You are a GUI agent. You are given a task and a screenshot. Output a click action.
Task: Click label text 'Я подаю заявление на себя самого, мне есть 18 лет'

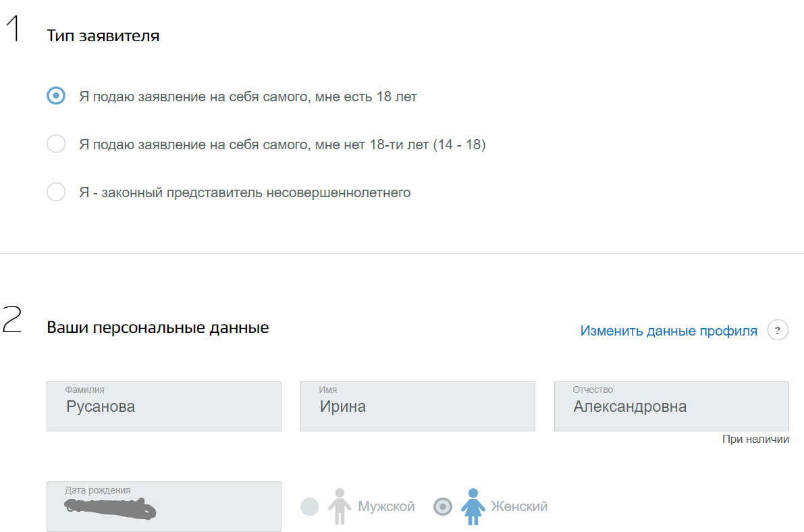tap(248, 97)
